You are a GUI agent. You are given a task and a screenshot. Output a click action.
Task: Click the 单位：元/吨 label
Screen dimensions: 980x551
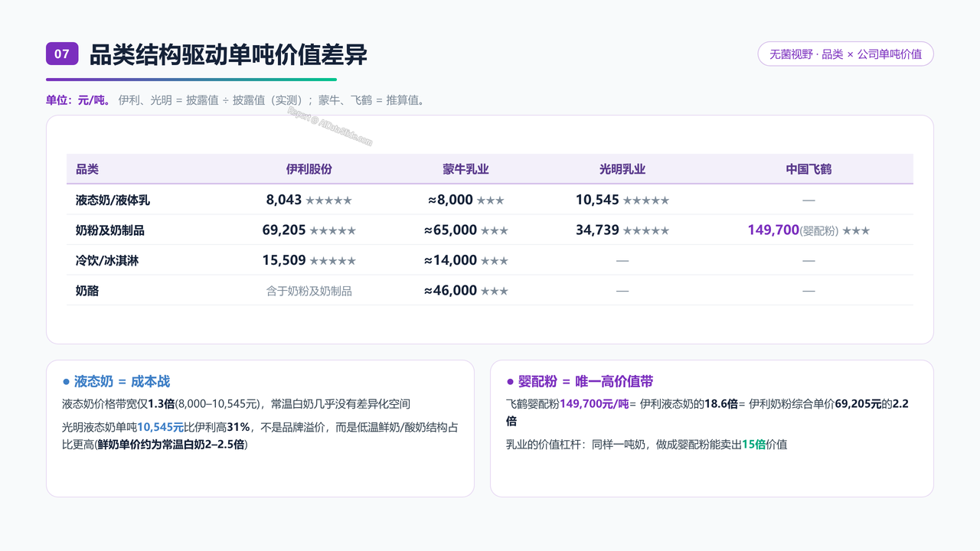click(x=77, y=99)
